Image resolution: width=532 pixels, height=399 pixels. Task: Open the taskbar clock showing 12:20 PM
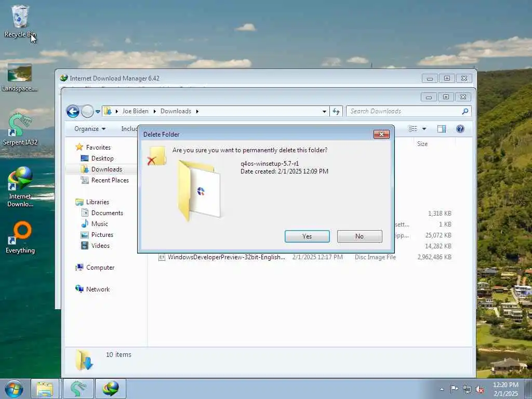pyautogui.click(x=506, y=389)
